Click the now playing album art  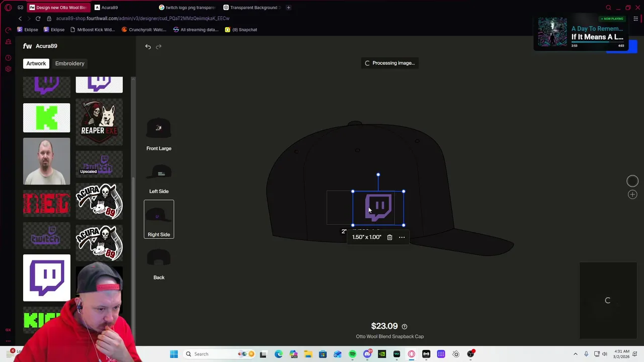coord(552,33)
